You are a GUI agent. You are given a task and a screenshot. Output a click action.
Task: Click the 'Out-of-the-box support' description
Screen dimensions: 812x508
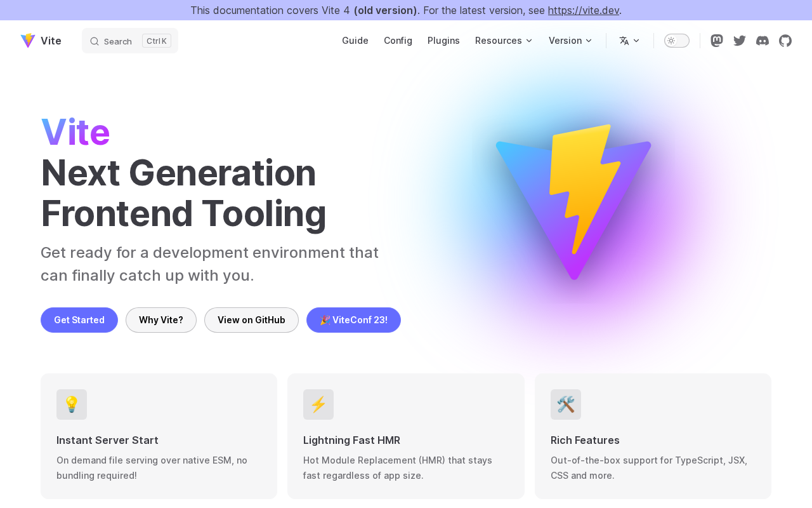[649, 468]
